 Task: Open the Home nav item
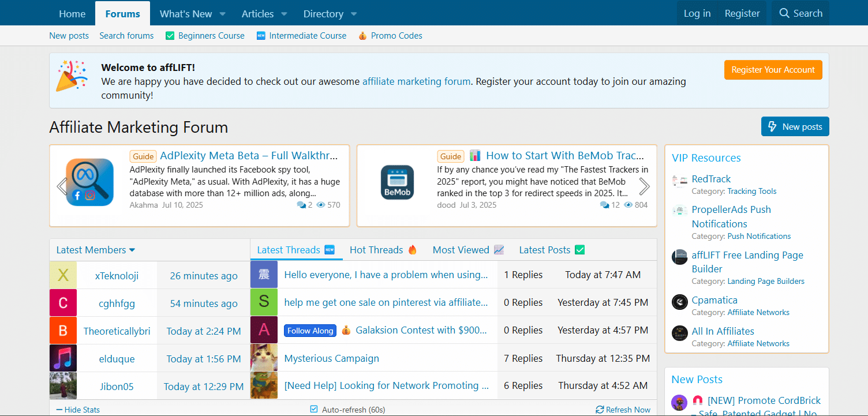point(72,14)
